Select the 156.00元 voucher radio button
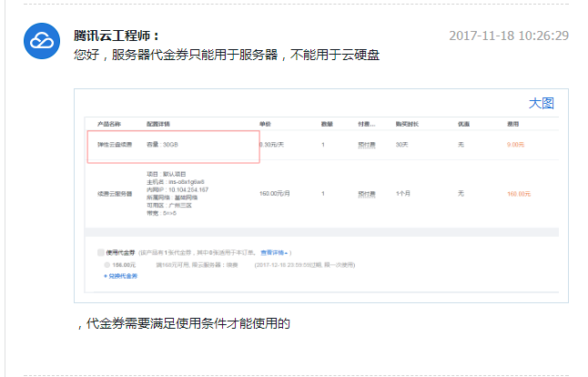Image resolution: width=588 pixels, height=377 pixels. click(107, 265)
